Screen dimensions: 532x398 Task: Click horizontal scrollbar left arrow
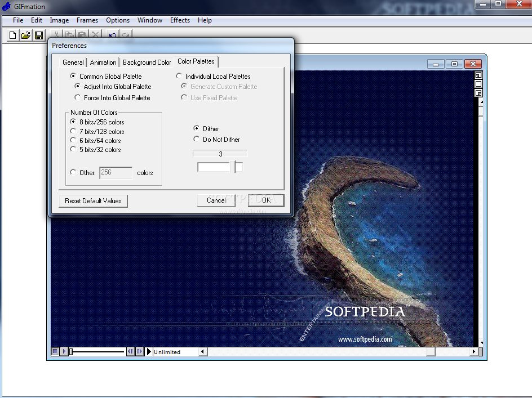202,351
